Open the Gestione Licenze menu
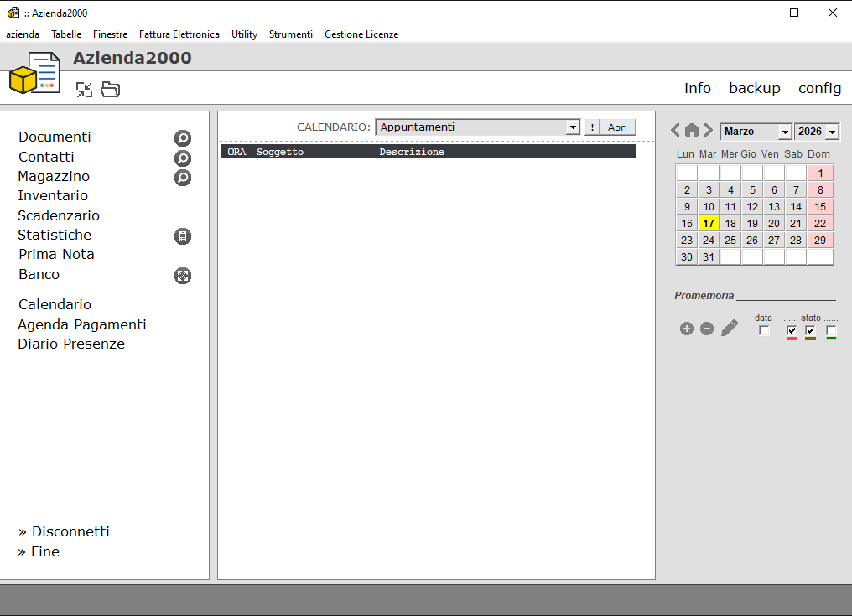 [361, 34]
